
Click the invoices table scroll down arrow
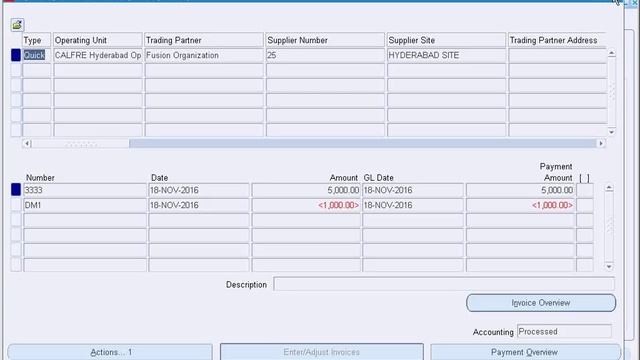coord(609,267)
